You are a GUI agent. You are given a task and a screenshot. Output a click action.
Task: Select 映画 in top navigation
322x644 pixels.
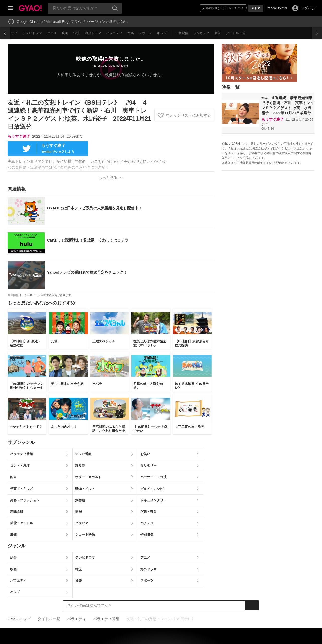pyautogui.click(x=65, y=33)
